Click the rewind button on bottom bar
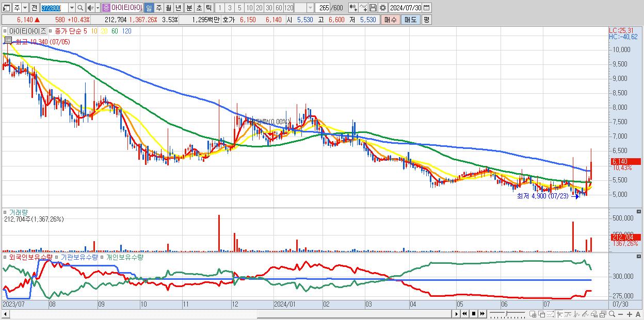644x320 pixels. (464, 314)
